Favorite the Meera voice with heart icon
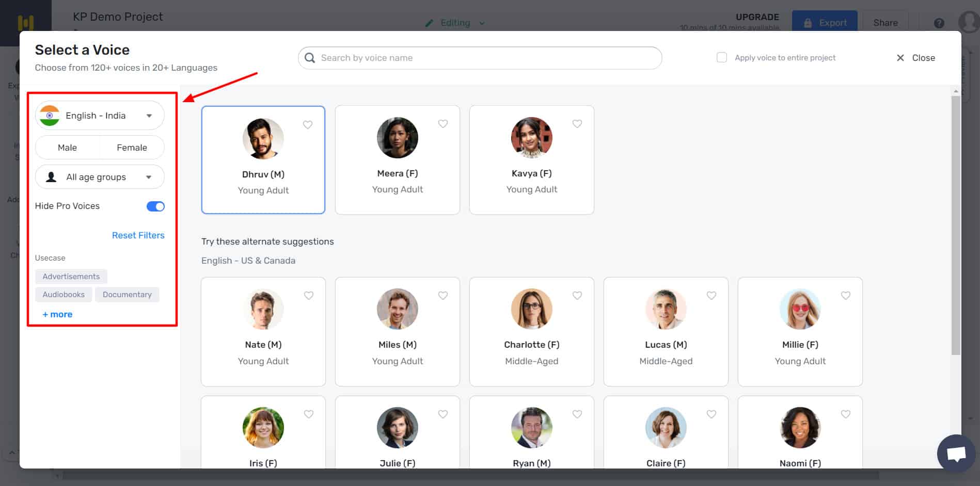The height and width of the screenshot is (486, 980). [x=443, y=124]
